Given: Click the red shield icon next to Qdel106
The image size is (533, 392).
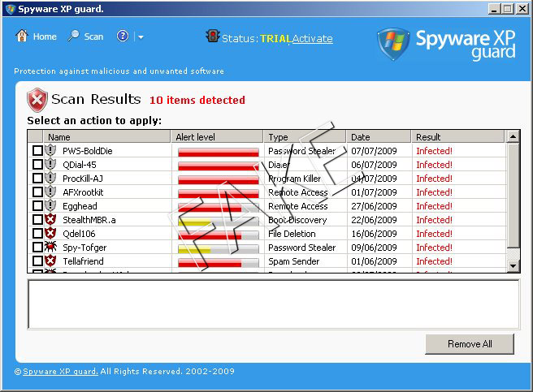Looking at the screenshot, I should tap(50, 234).
